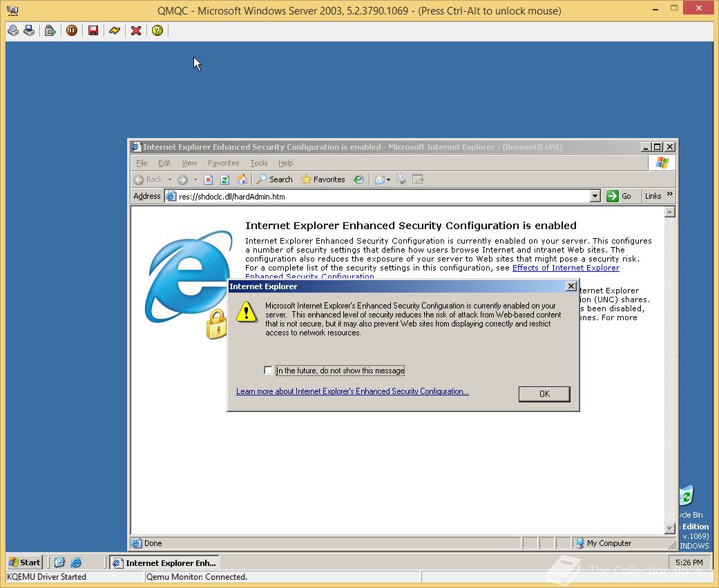Click the address bar URL field
Screen dimensions: 719x588
[x=383, y=197]
